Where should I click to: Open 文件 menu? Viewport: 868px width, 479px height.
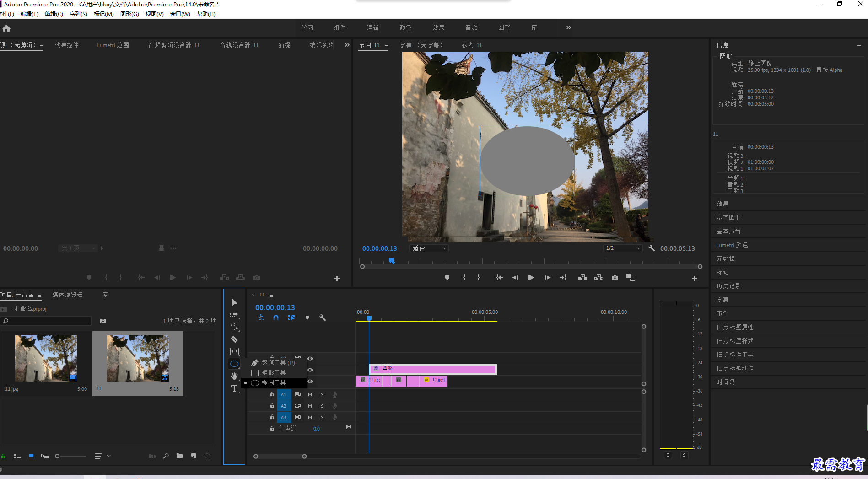coord(6,14)
